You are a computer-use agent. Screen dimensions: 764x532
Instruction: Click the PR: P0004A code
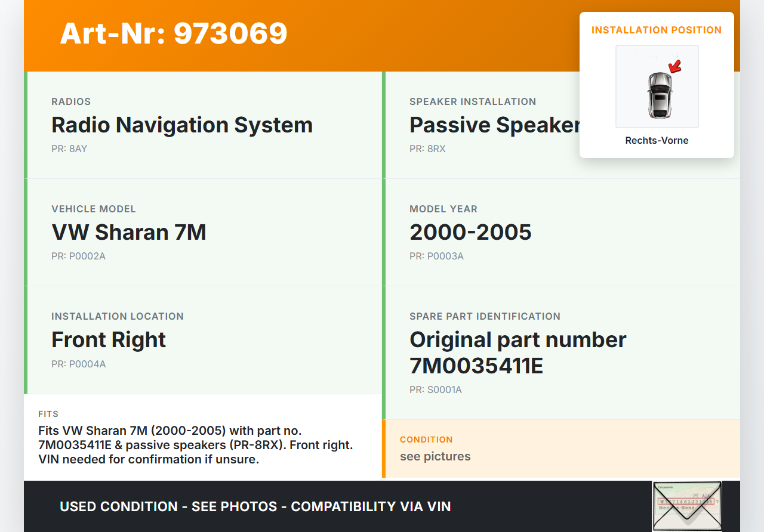(x=78, y=364)
